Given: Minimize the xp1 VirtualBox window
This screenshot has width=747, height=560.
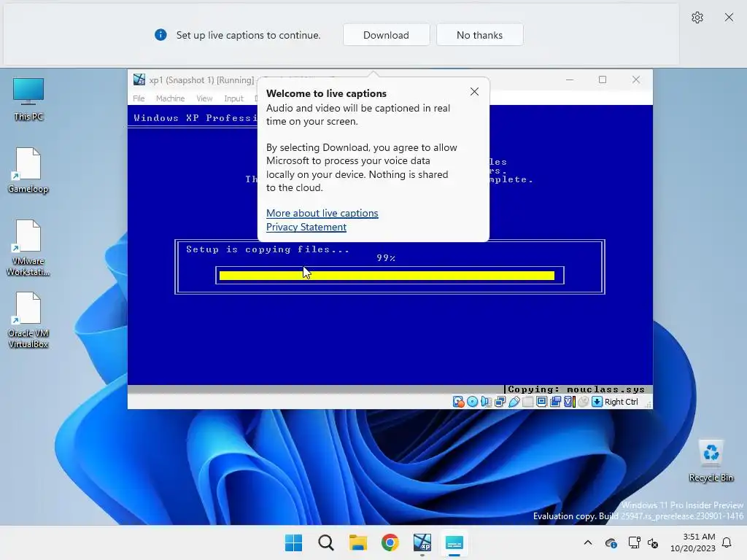Looking at the screenshot, I should pos(569,79).
